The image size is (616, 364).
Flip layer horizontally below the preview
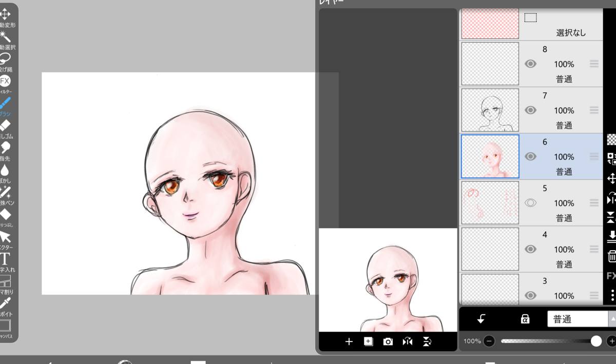[408, 341]
